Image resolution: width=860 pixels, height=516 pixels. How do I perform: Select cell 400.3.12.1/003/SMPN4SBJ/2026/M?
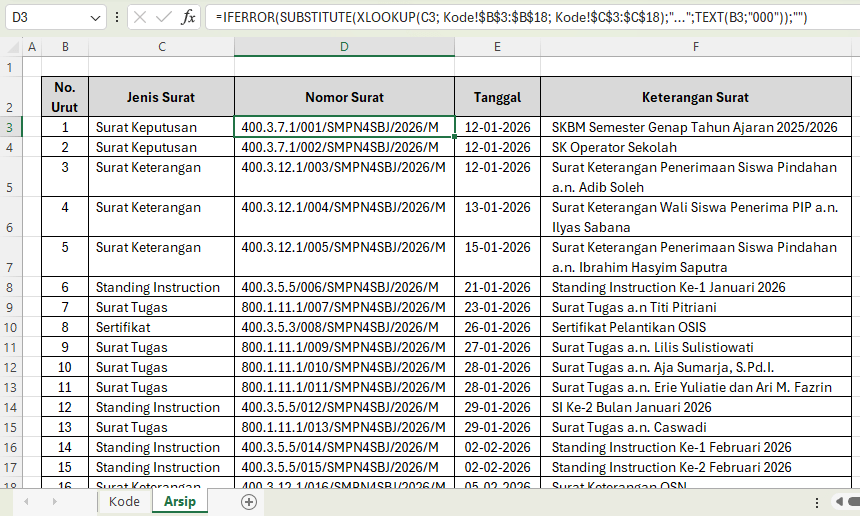coord(344,177)
